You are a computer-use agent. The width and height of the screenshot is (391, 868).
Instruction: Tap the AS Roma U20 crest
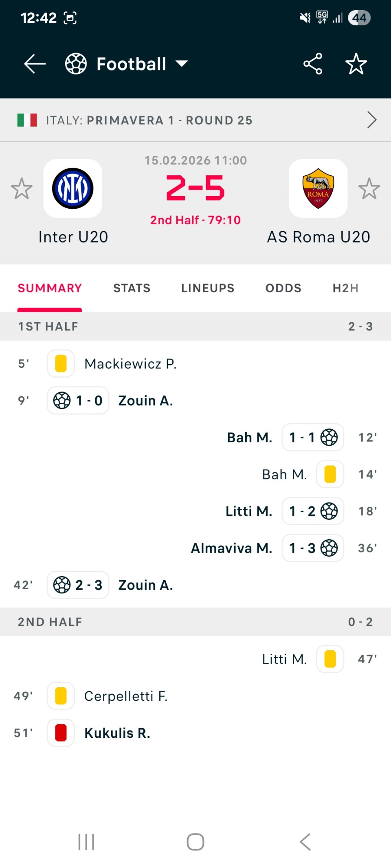pyautogui.click(x=318, y=188)
